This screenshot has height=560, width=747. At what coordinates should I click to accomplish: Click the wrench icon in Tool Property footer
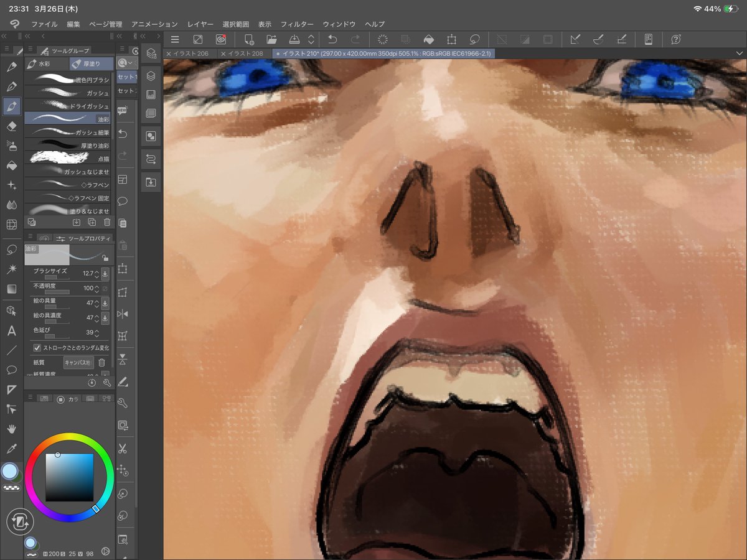[107, 383]
